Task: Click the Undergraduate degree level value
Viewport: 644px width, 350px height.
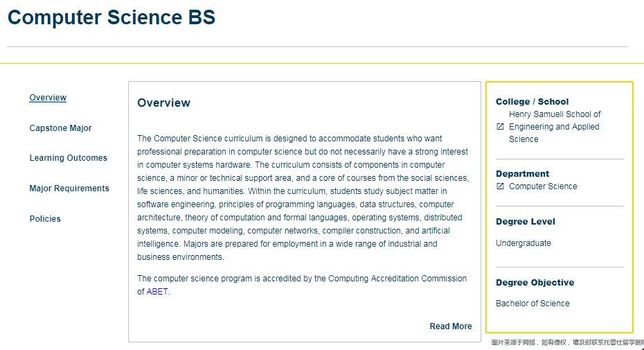Action: (x=524, y=243)
